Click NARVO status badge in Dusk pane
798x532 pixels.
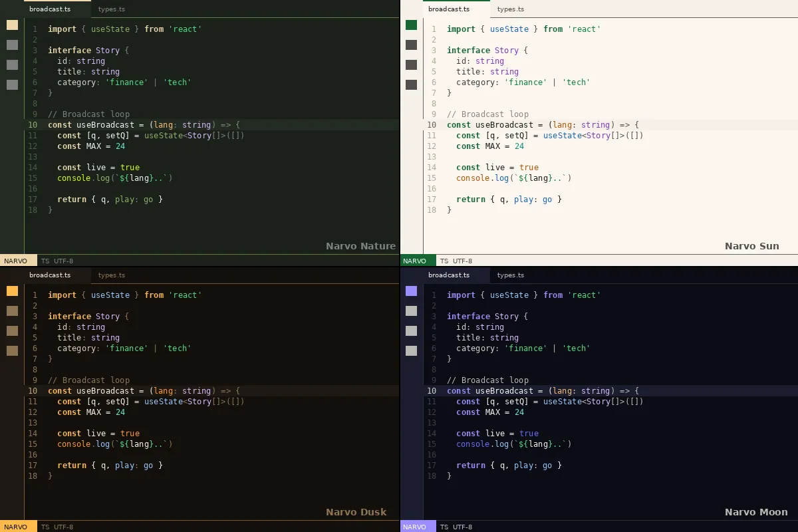pos(19,527)
